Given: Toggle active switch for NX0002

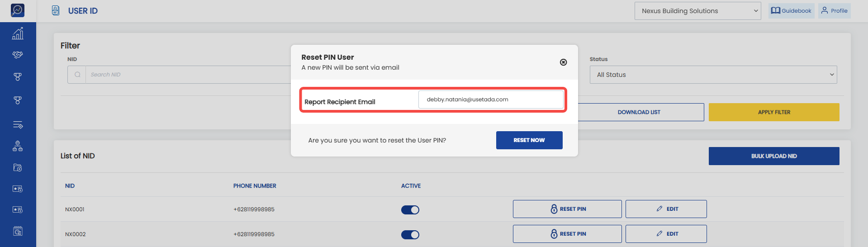Looking at the screenshot, I should tap(410, 235).
